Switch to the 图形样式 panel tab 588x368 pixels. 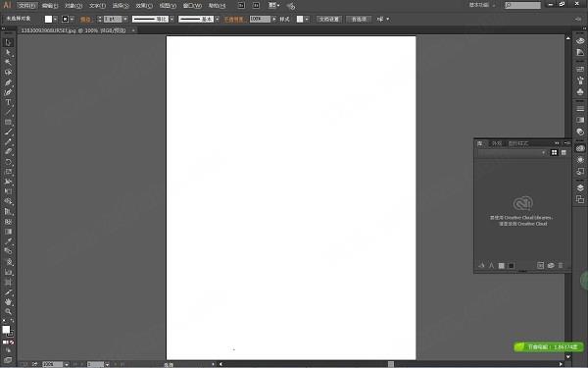(x=517, y=143)
